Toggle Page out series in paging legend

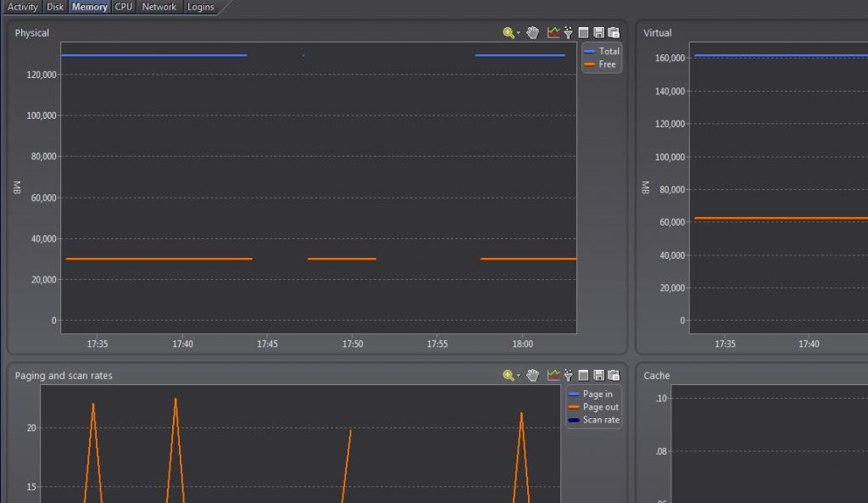593,406
